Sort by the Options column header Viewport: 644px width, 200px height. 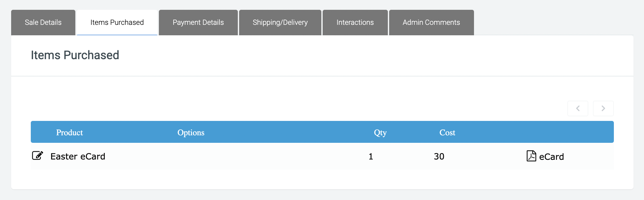(191, 132)
